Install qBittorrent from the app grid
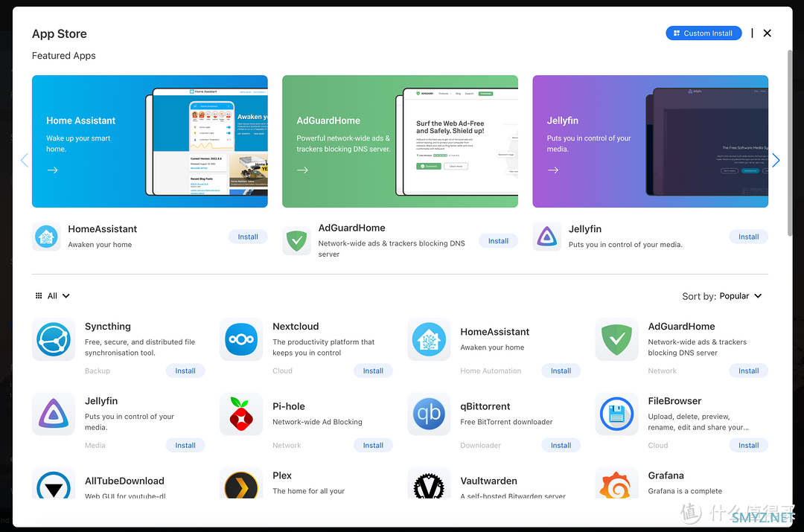The height and width of the screenshot is (532, 804). [x=561, y=446]
